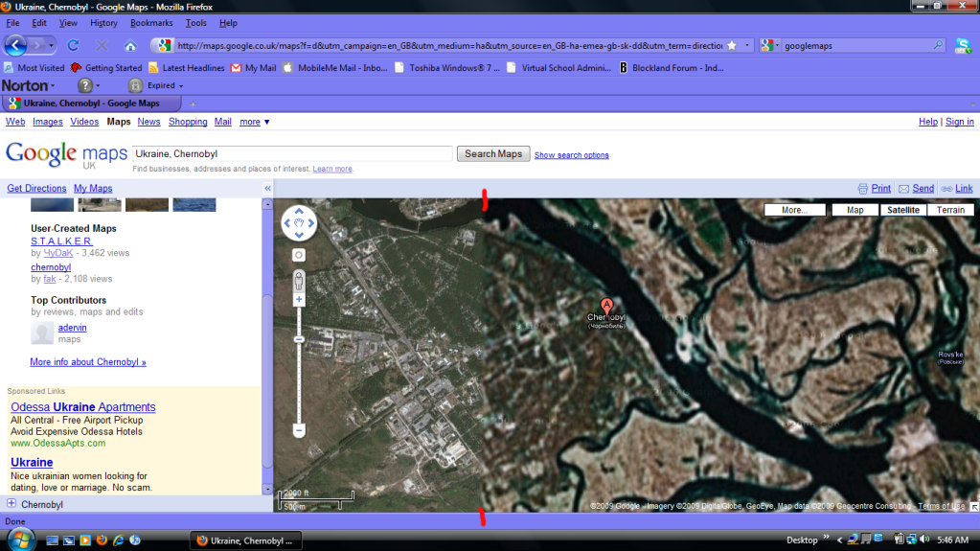Screen dimensions: 980x551
Task: Click the map zoom slider track
Action: click(299, 383)
